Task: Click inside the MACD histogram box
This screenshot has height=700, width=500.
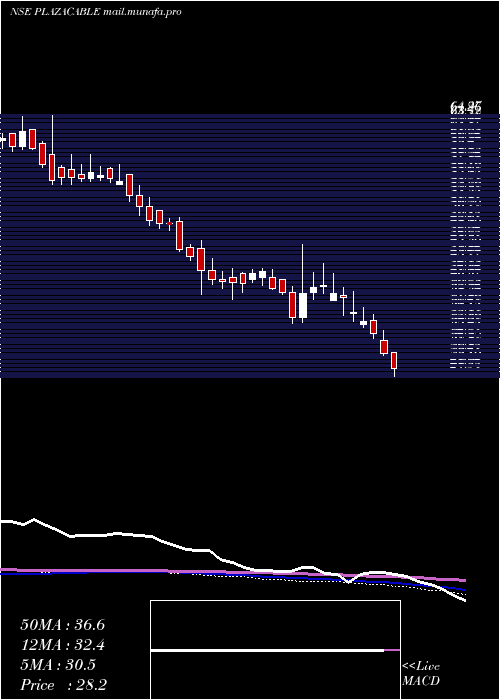Action: click(x=275, y=650)
